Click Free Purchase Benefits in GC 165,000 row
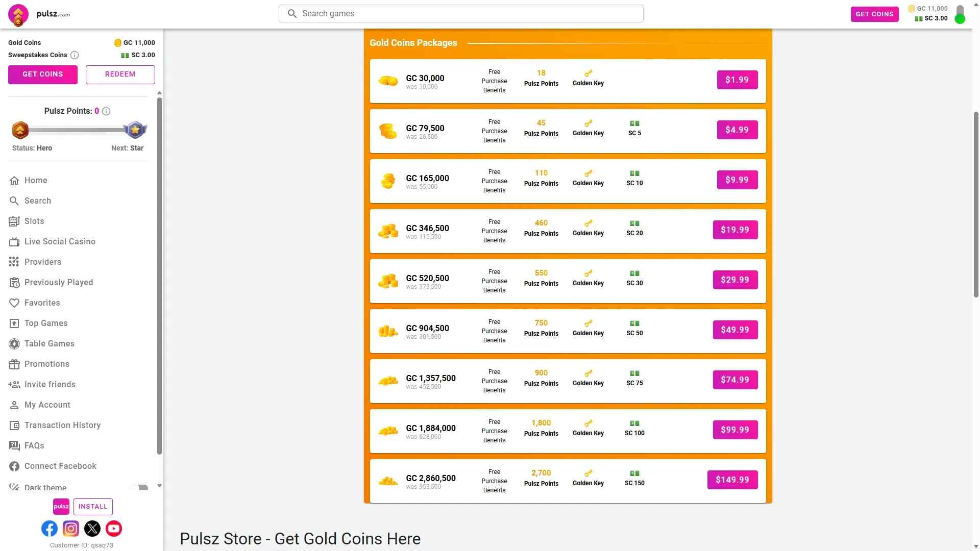The height and width of the screenshot is (551, 980). pos(494,181)
